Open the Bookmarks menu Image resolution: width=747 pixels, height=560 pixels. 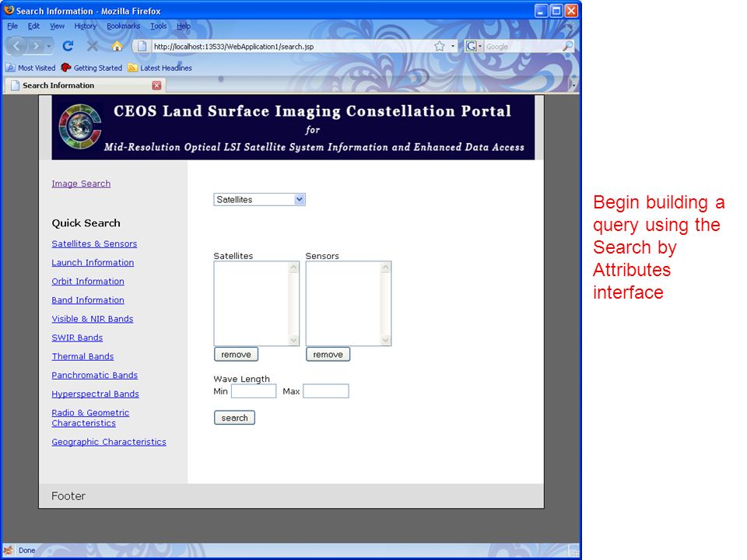coord(124,26)
